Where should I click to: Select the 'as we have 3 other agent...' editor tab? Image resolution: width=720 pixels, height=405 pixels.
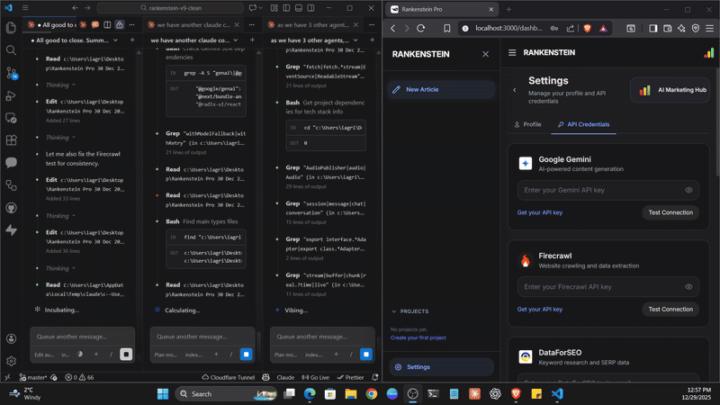(x=314, y=25)
